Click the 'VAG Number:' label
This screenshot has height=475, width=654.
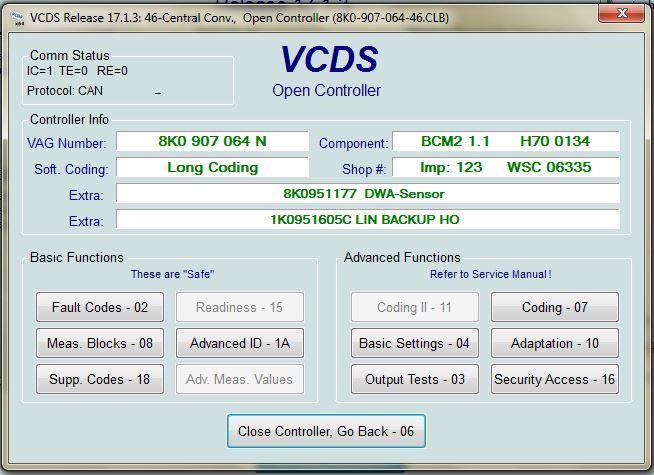pos(67,143)
